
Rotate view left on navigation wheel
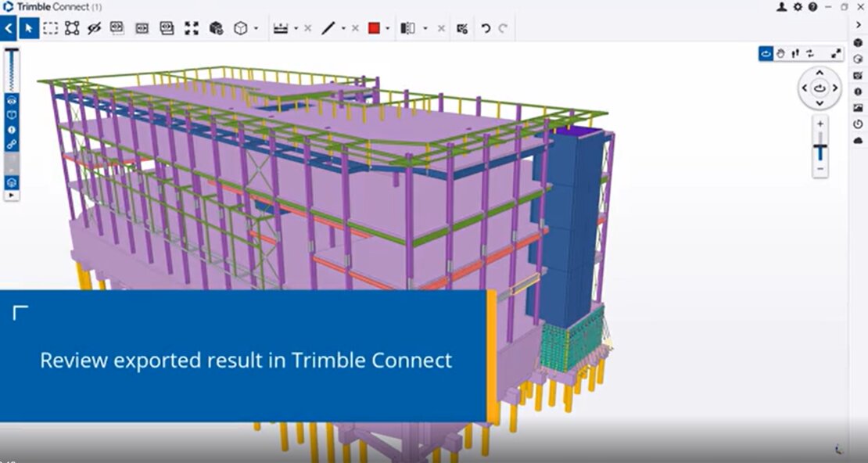click(805, 88)
